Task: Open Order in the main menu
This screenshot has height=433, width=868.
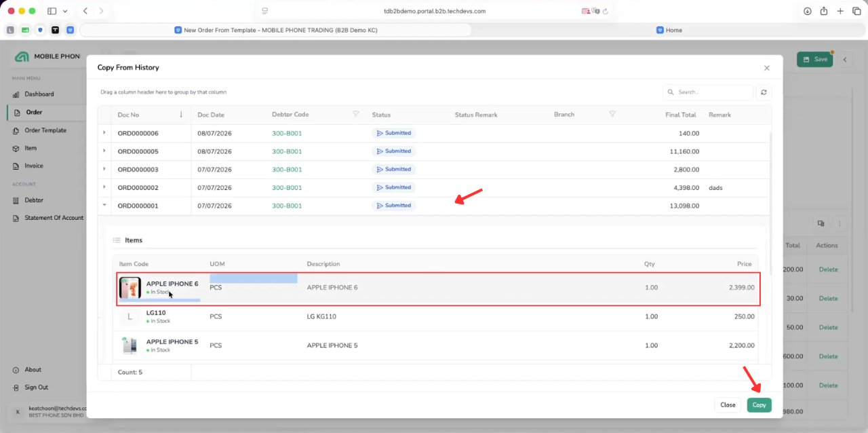Action: [34, 112]
